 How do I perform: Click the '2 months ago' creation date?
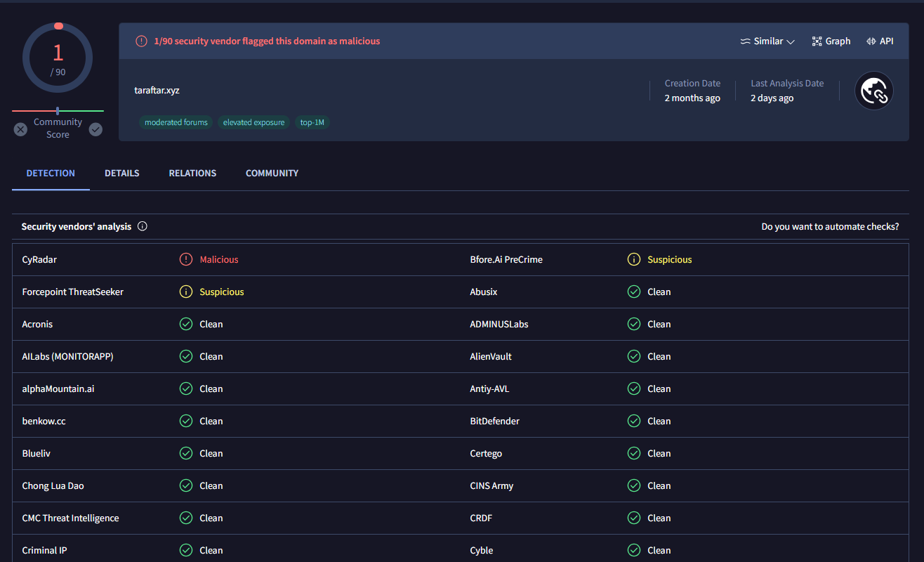click(692, 98)
